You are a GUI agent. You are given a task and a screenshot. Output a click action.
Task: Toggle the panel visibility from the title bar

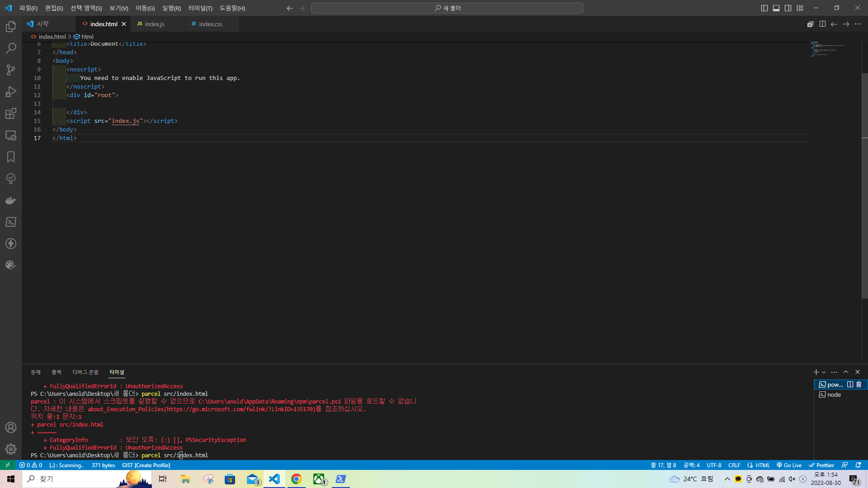pyautogui.click(x=776, y=8)
